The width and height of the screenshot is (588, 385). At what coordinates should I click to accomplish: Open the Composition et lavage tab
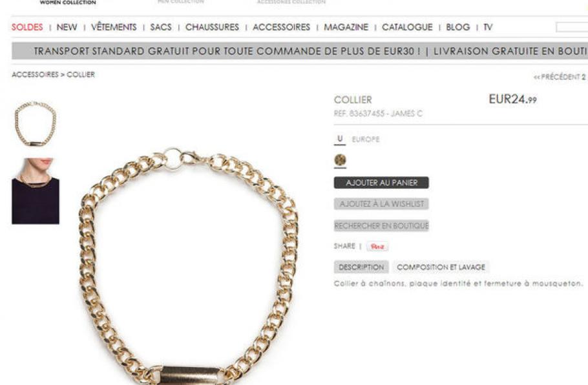(x=441, y=267)
